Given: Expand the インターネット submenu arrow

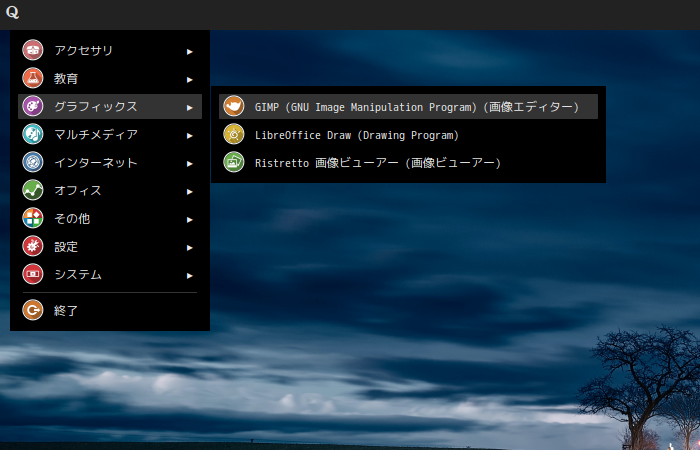Looking at the screenshot, I should (x=190, y=164).
